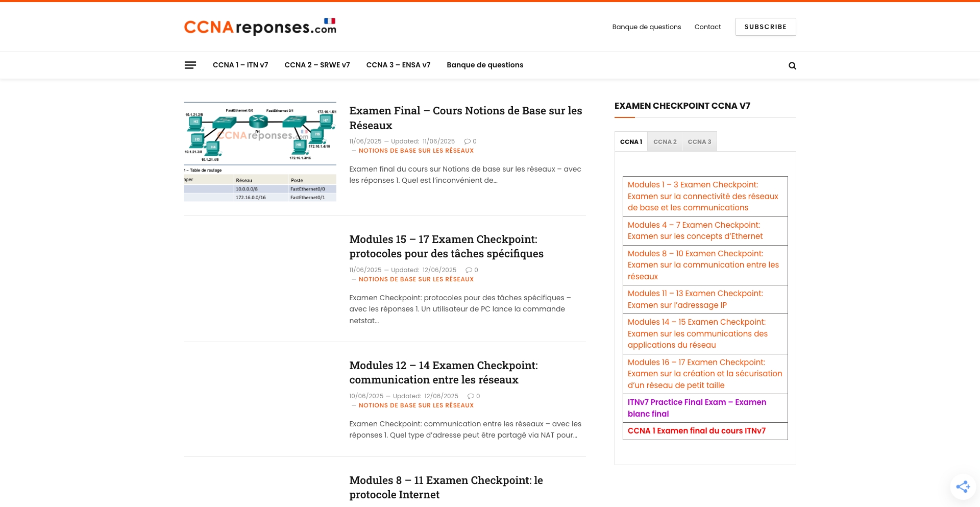Click the SUBSCRIBE button
Screen dimensions: 980x507
(765, 27)
